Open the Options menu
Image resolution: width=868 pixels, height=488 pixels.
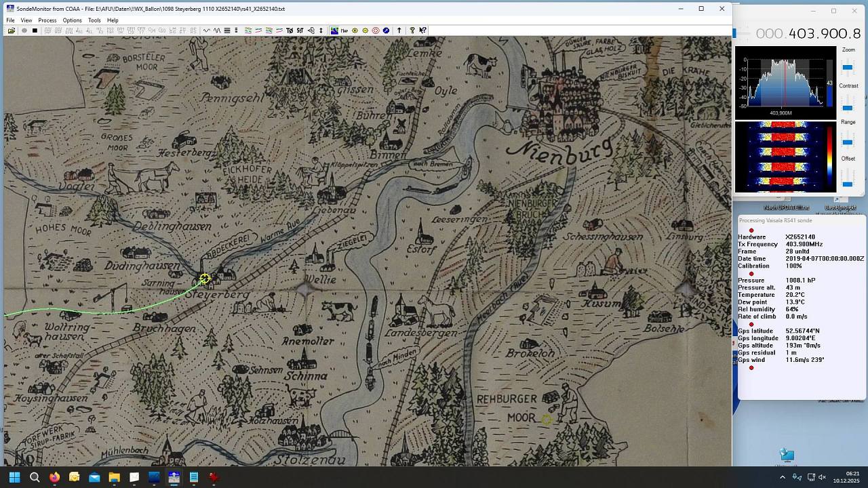(72, 20)
